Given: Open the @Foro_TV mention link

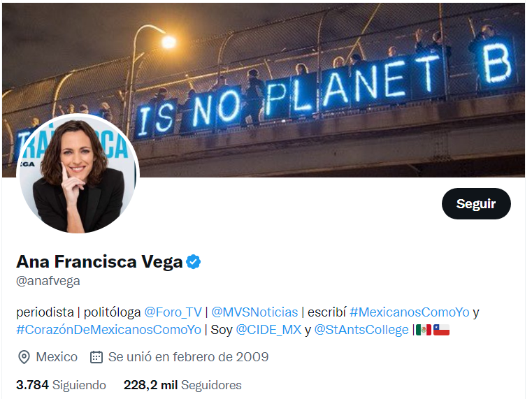Looking at the screenshot, I should click(173, 312).
